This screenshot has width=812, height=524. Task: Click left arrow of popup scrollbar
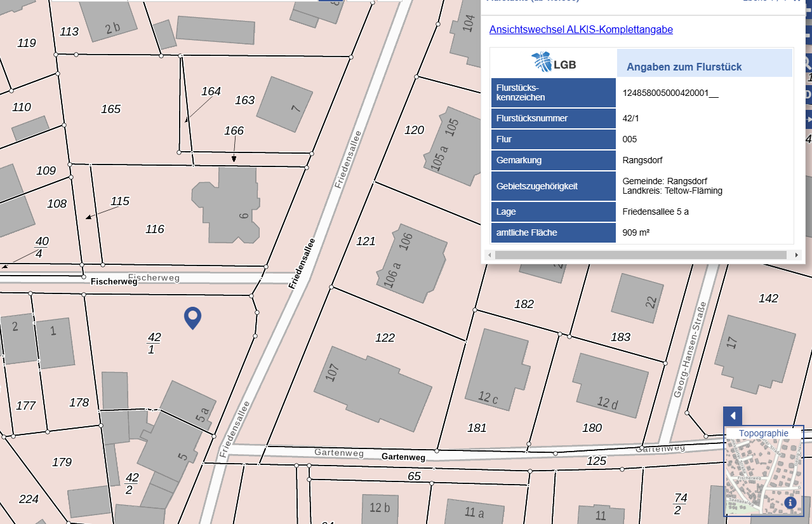[489, 255]
